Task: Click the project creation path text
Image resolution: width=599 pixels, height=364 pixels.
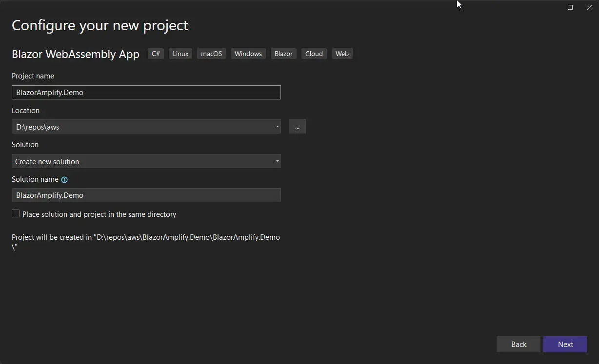Action: [146, 242]
